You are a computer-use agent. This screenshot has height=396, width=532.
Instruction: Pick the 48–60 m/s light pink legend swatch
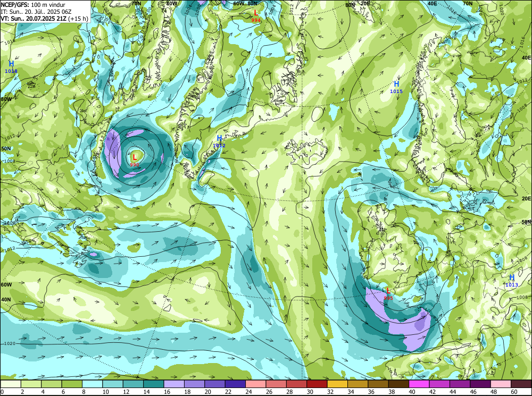[501, 384]
